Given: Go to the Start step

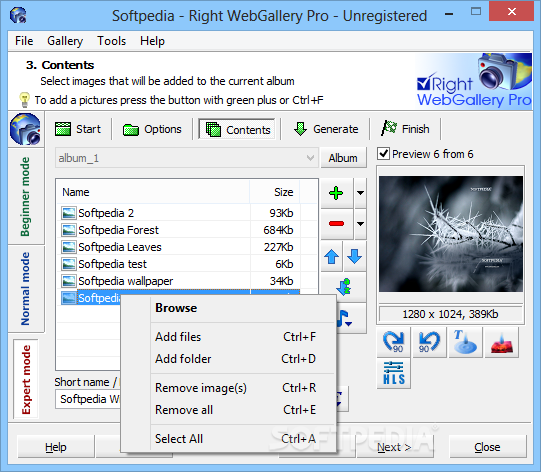Looking at the screenshot, I should (x=78, y=129).
